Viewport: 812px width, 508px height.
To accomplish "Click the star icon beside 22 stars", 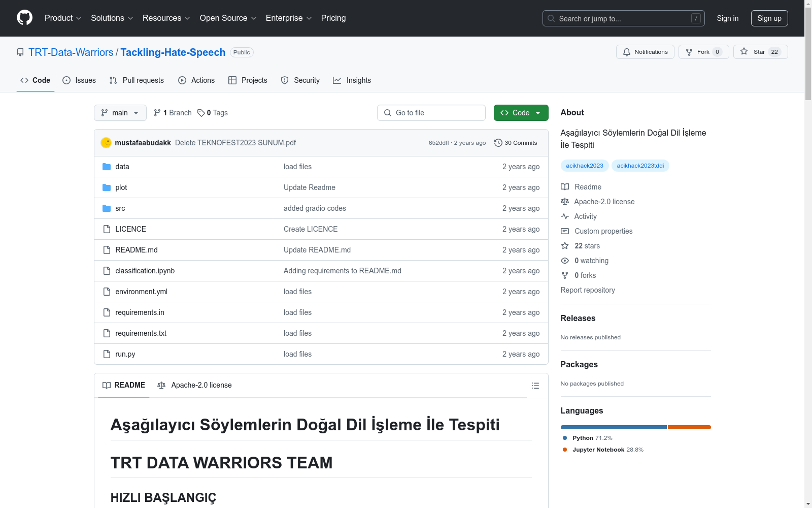I will tap(565, 246).
